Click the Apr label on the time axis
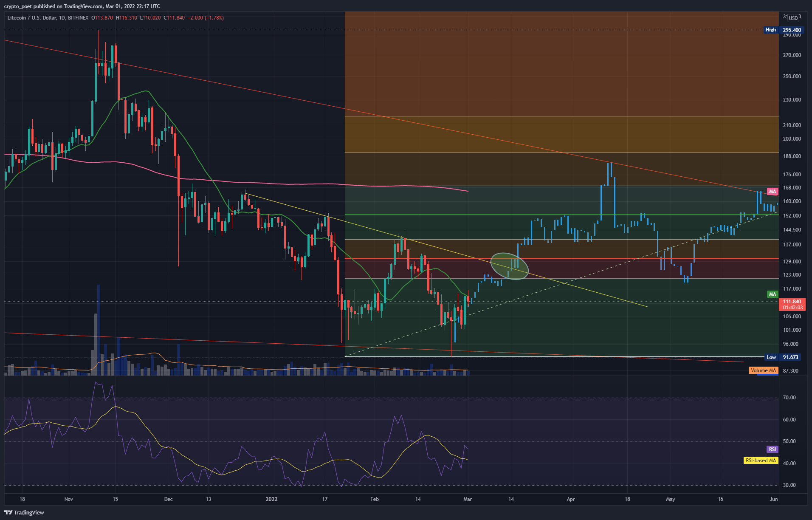Image resolution: width=812 pixels, height=520 pixels. 570,499
